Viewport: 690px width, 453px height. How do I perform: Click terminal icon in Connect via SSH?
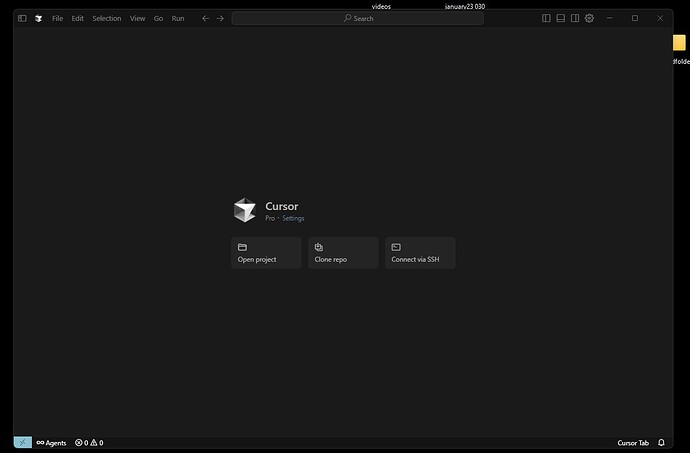click(396, 247)
